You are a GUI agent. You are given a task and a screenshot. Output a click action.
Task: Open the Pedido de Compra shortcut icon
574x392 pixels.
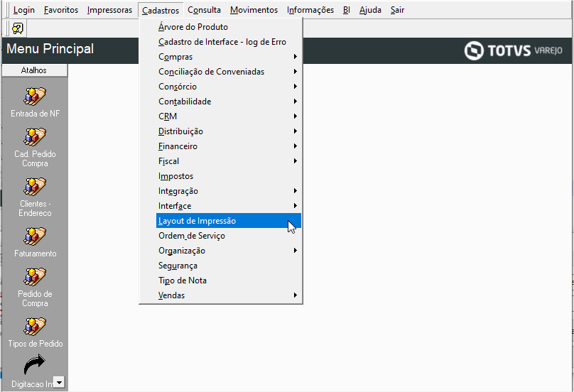click(x=35, y=277)
